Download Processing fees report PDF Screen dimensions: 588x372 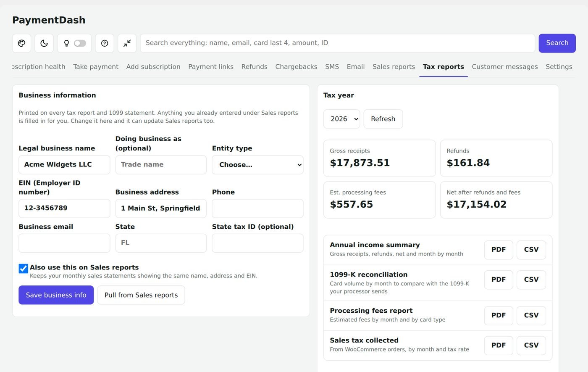(499, 315)
